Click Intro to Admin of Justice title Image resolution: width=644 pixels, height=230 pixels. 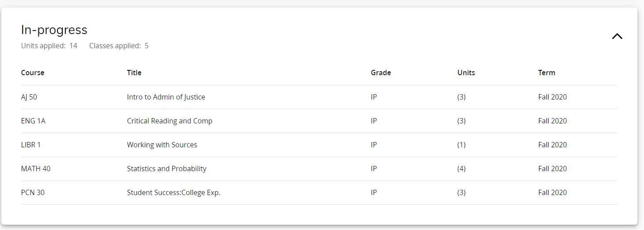point(166,97)
